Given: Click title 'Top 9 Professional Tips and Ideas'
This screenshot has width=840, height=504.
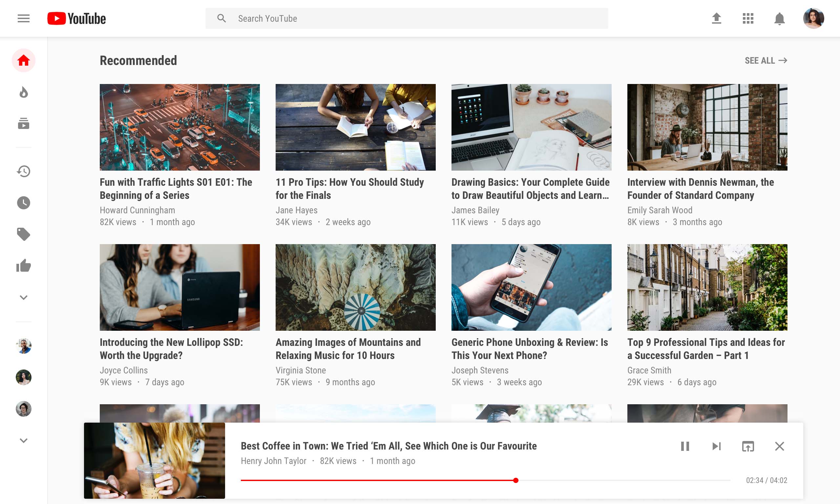Looking at the screenshot, I should 706,349.
